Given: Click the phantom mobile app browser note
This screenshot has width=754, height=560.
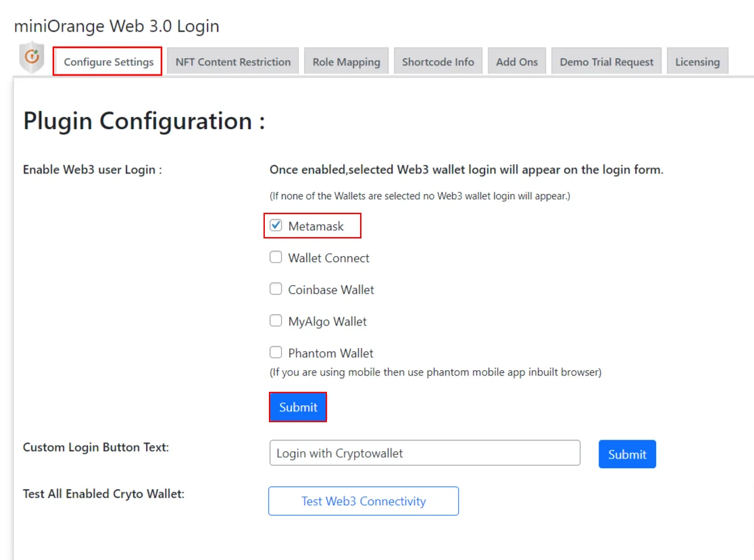Looking at the screenshot, I should click(x=435, y=372).
